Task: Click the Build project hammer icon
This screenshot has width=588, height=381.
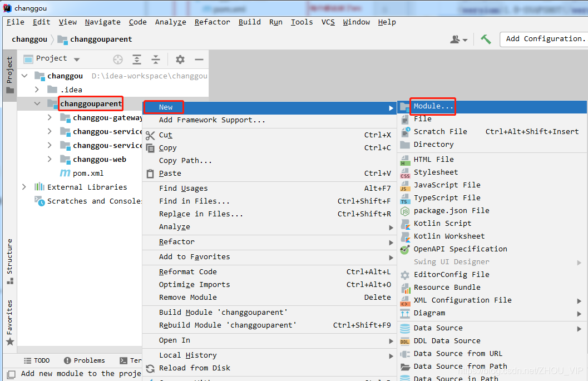Action: pos(486,39)
